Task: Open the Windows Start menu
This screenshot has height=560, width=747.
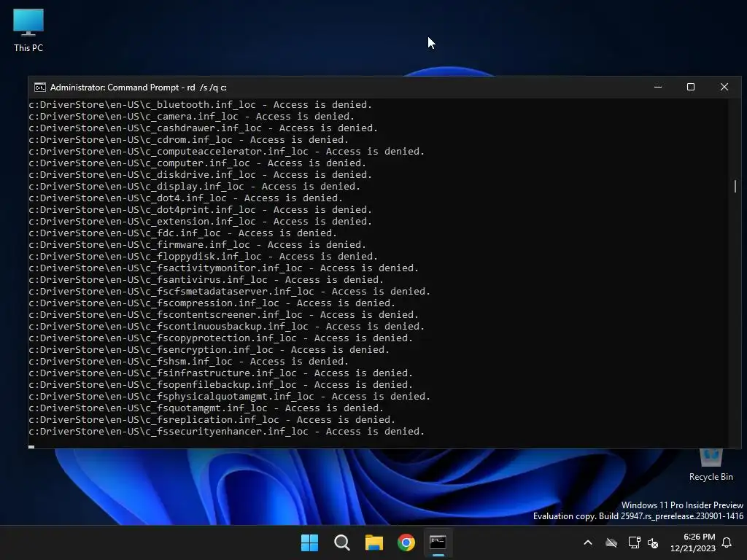Action: click(309, 542)
